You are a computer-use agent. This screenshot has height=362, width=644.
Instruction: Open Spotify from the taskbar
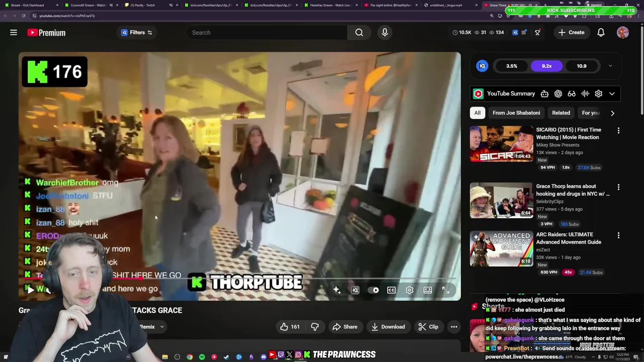[202, 357]
